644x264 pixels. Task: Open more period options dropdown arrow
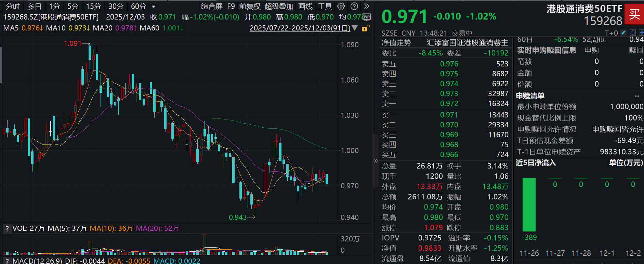[154, 6]
